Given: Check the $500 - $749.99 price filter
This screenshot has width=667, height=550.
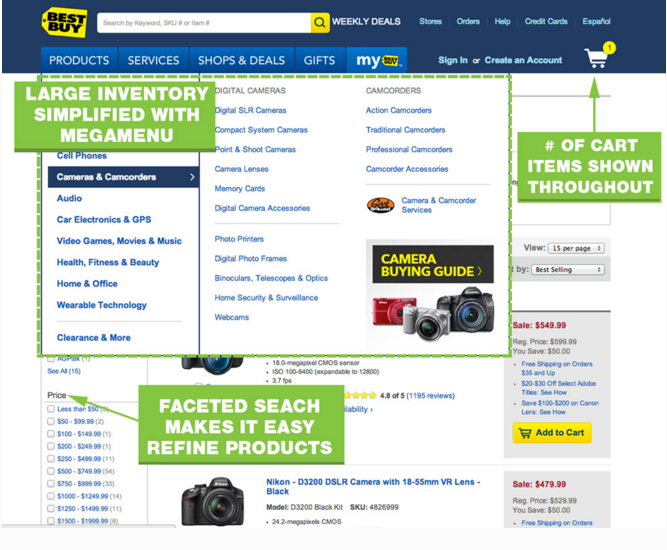Looking at the screenshot, I should click(51, 471).
